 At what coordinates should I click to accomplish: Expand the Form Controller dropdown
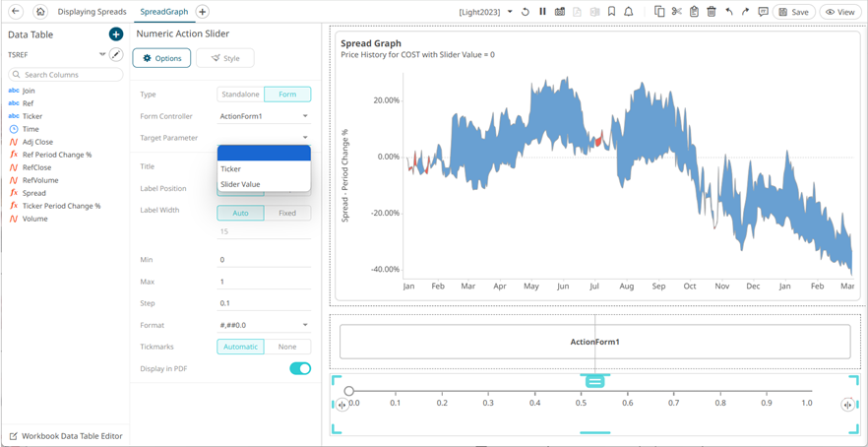[264, 116]
